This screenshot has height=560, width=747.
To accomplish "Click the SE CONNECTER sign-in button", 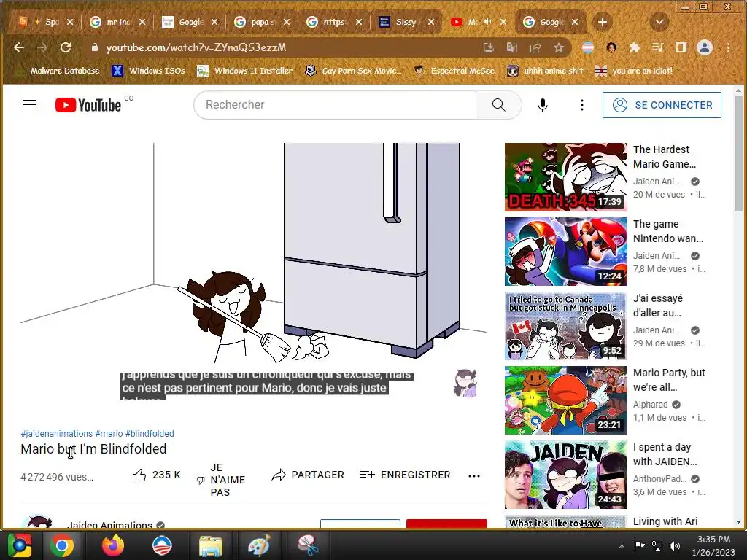I will 662,105.
